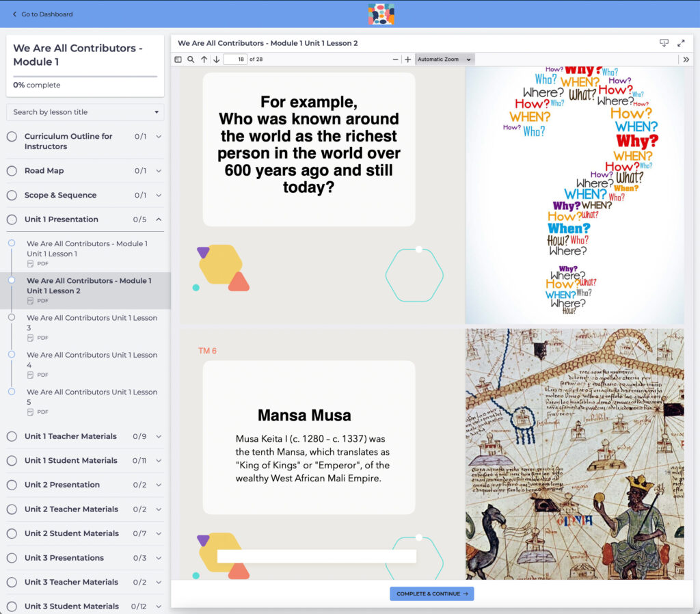Expand the Unit 1 Teacher Materials chevron
The image size is (700, 614).
point(159,436)
